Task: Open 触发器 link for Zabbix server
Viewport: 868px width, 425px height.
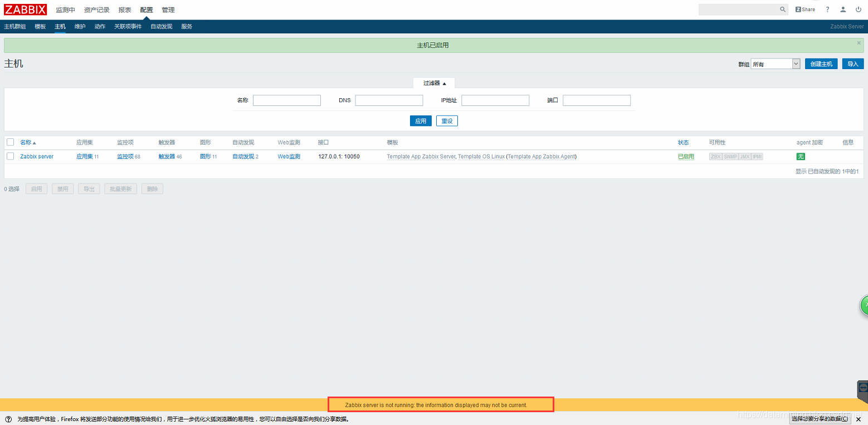Action: (x=167, y=156)
